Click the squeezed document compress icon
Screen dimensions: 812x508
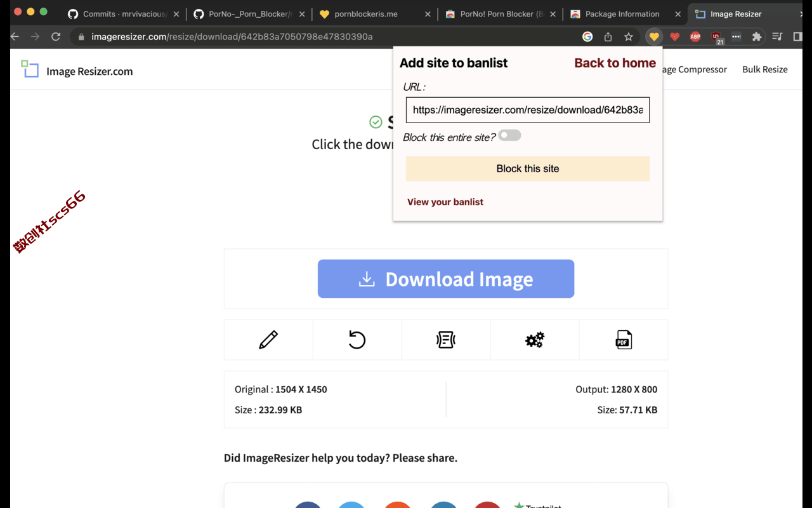(446, 340)
